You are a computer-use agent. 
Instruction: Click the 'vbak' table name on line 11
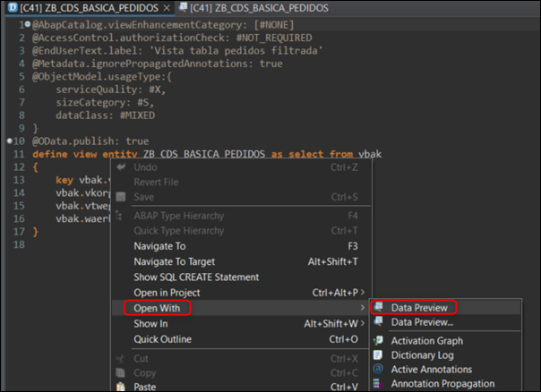pyautogui.click(x=370, y=154)
